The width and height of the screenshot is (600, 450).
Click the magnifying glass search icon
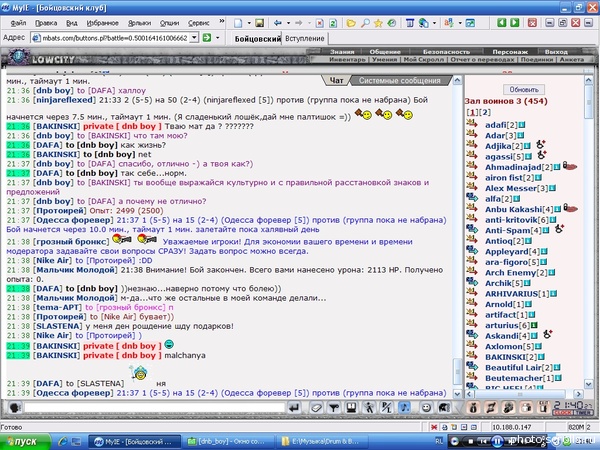(365, 23)
